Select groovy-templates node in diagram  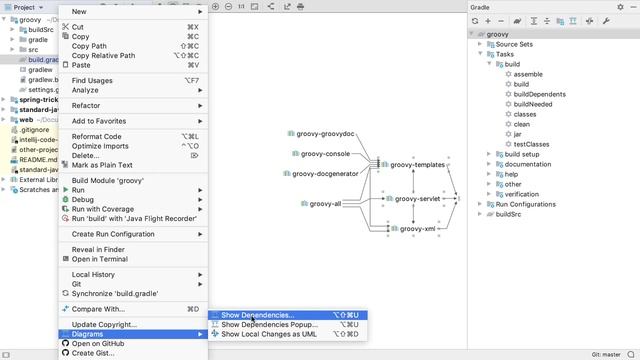(413, 165)
